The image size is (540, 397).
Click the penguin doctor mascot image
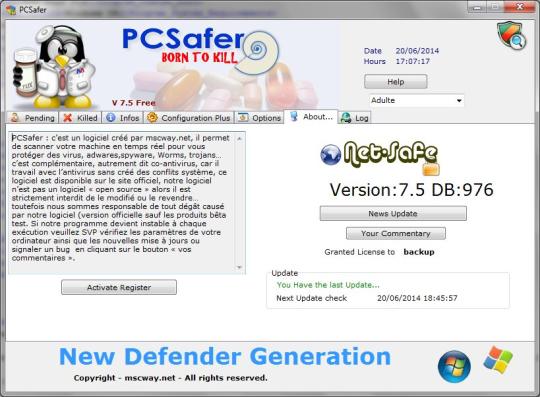pyautogui.click(x=53, y=66)
